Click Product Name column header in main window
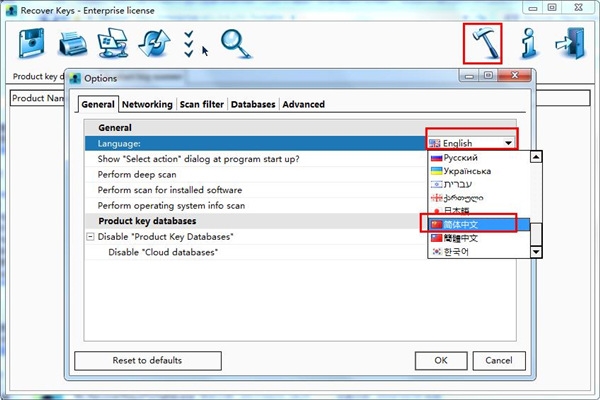The image size is (600, 400). click(38, 98)
